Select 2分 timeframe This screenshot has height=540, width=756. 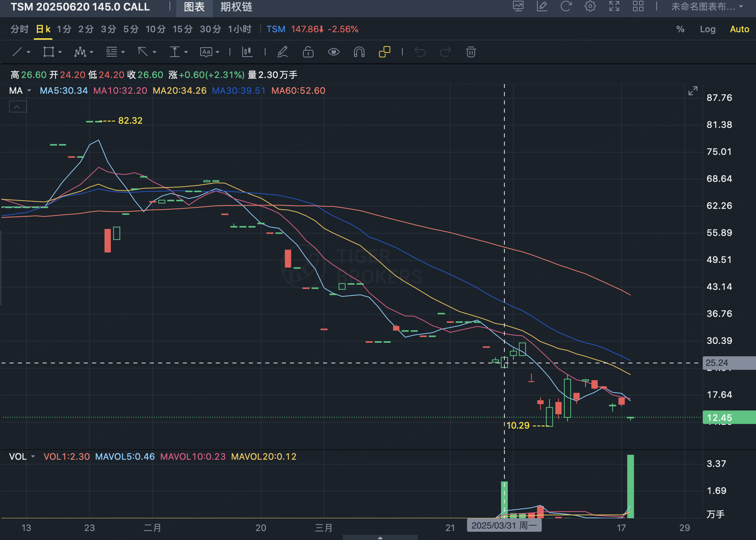(x=86, y=29)
